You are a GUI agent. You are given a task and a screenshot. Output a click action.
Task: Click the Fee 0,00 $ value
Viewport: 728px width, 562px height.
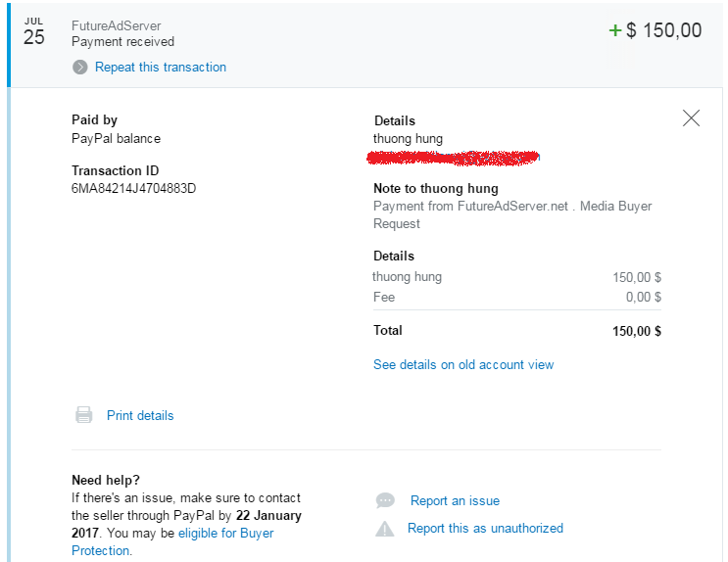pos(643,297)
